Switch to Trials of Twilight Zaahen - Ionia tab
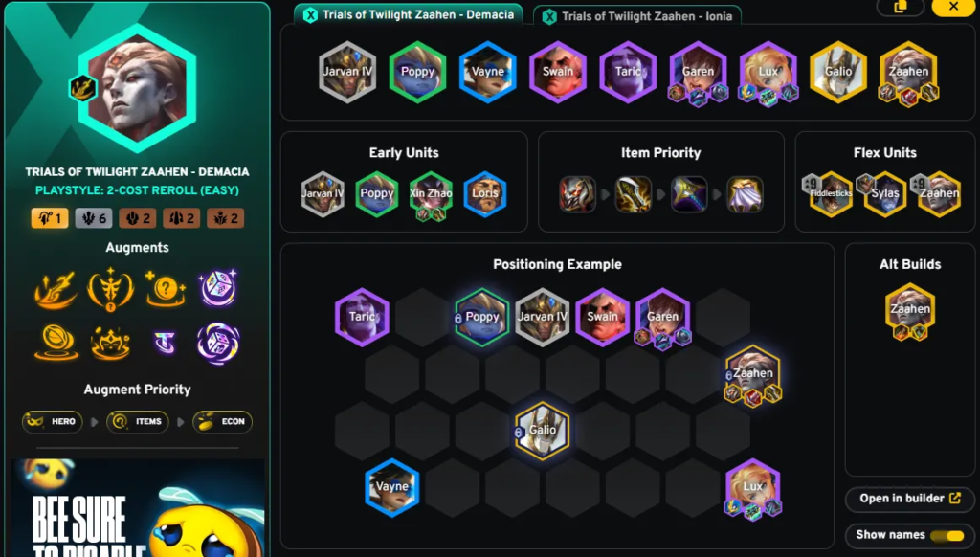Image resolution: width=980 pixels, height=557 pixels. (x=637, y=16)
